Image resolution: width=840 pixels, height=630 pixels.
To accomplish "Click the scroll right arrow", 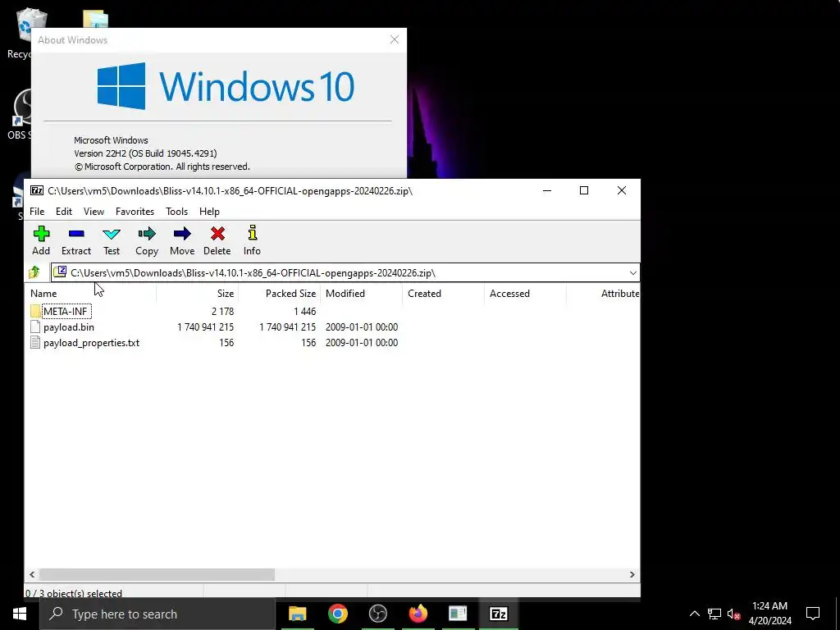I will click(x=632, y=574).
